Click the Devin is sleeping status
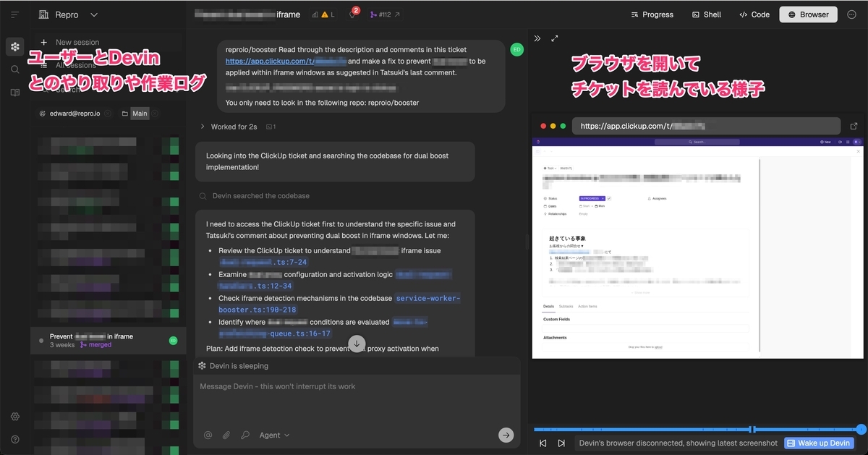This screenshot has height=455, width=868. [x=233, y=366]
